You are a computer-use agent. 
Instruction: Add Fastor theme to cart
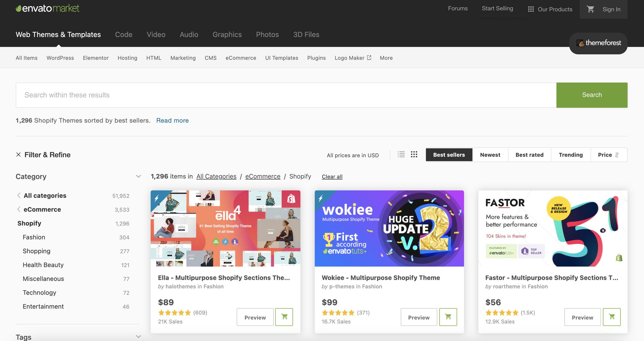(x=612, y=317)
